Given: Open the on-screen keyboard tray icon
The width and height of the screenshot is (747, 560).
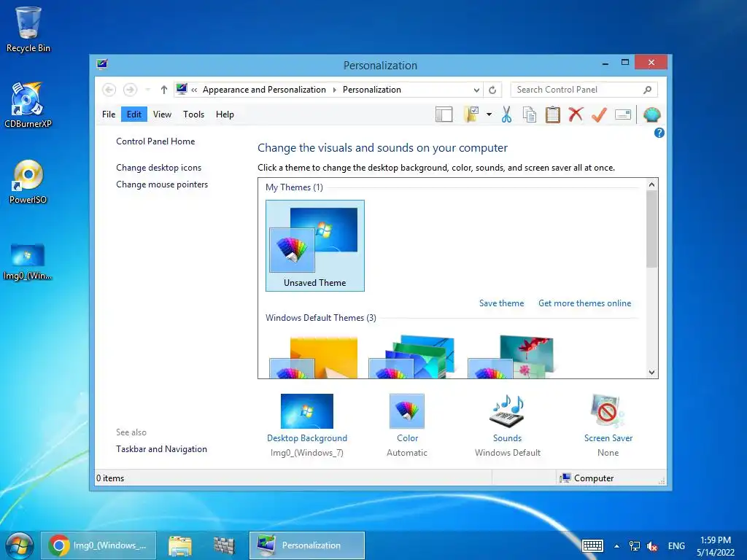Looking at the screenshot, I should point(592,545).
